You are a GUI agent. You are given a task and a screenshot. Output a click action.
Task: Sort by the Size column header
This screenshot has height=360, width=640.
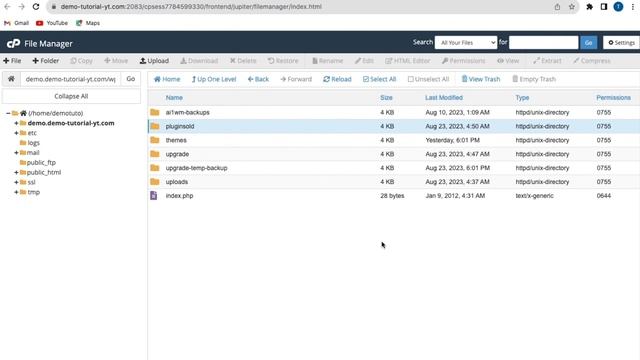point(386,98)
